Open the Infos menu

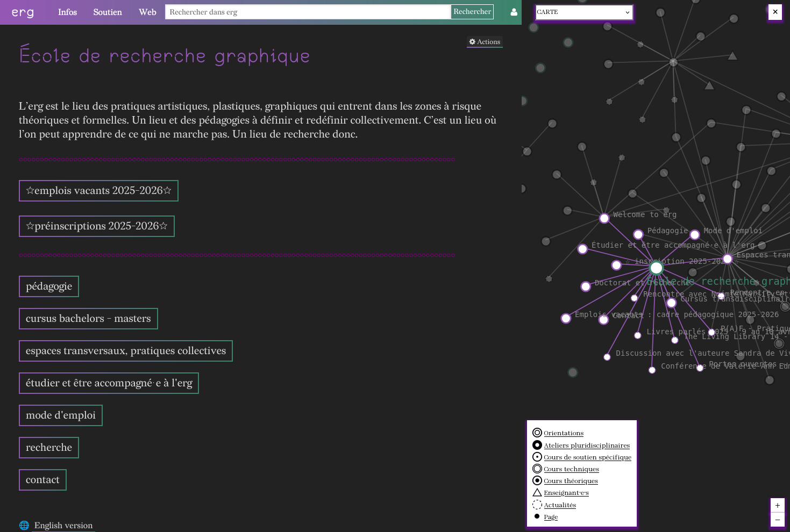click(x=67, y=12)
